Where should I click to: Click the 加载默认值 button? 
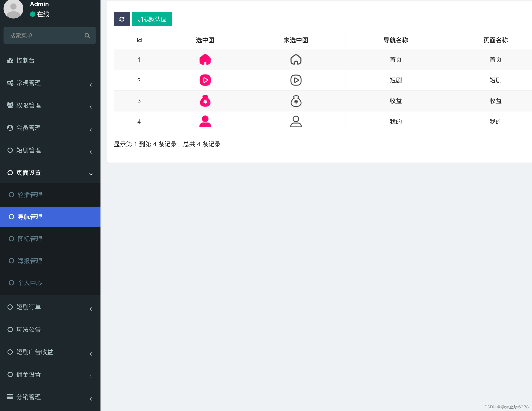[x=152, y=19]
